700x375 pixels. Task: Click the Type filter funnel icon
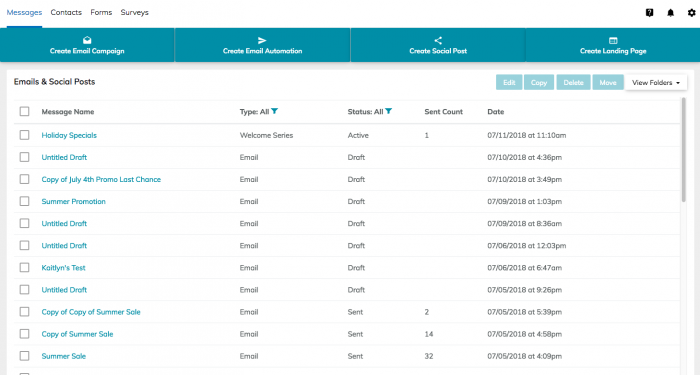point(275,111)
